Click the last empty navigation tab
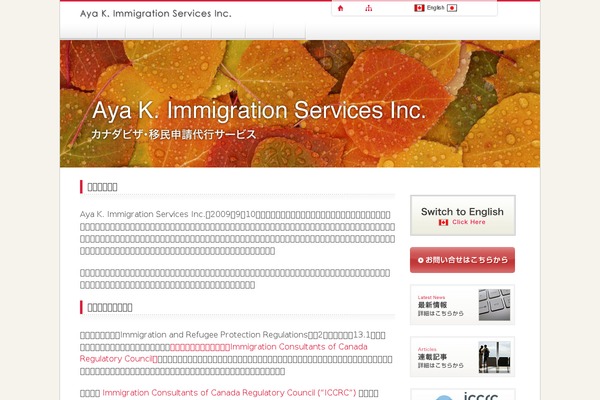This screenshot has height=400, width=600. [x=290, y=32]
